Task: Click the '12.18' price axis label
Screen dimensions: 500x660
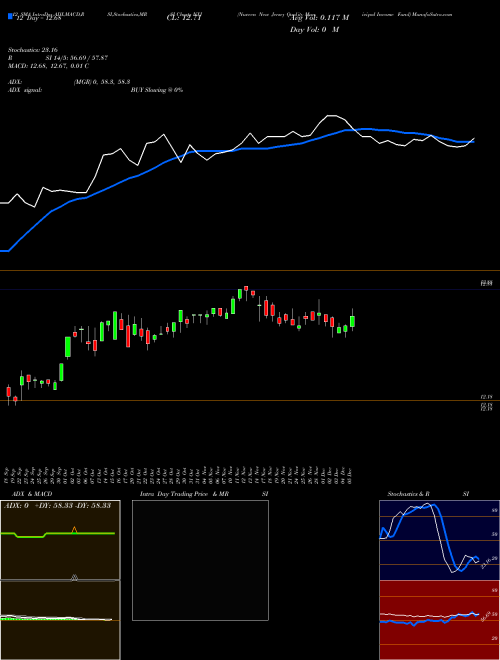Action: point(486,397)
